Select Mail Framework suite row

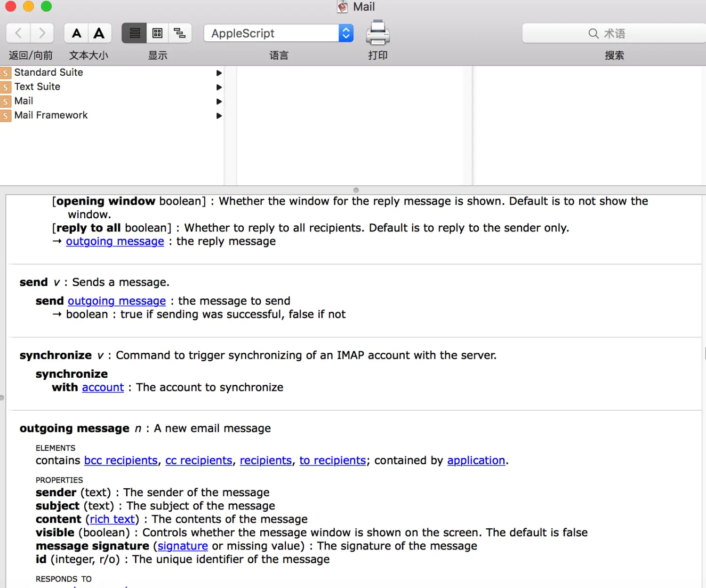point(112,115)
